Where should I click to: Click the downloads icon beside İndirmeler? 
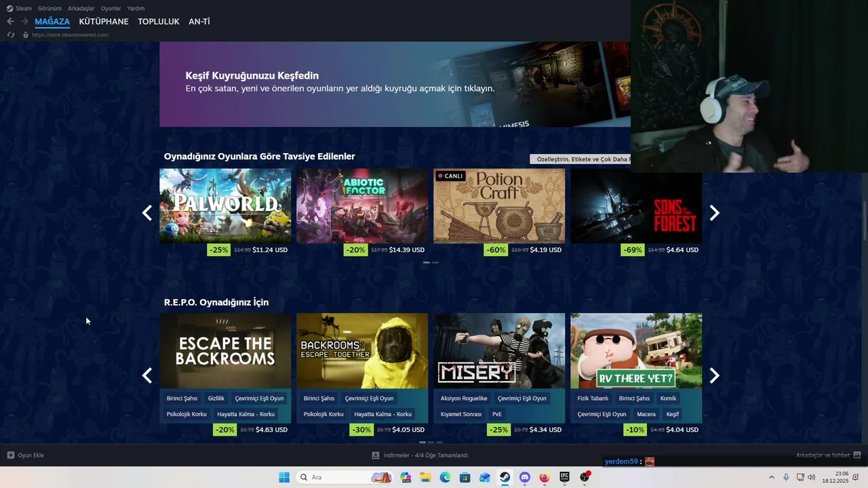376,455
